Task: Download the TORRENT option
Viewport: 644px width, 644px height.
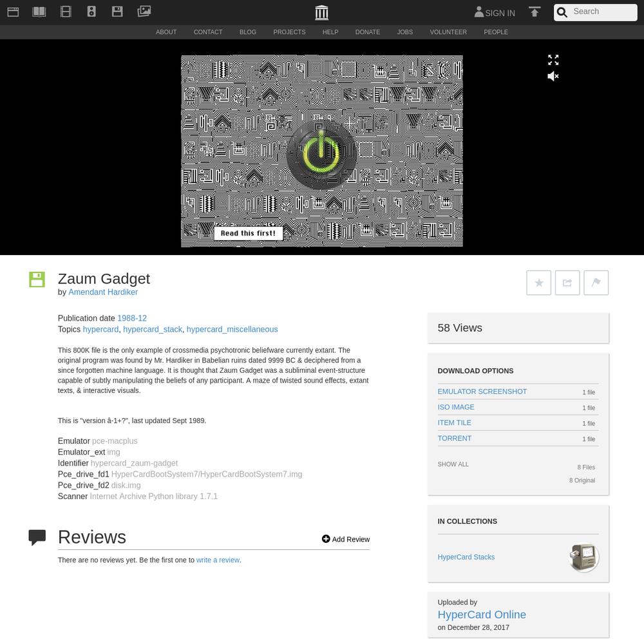Action: [x=454, y=439]
